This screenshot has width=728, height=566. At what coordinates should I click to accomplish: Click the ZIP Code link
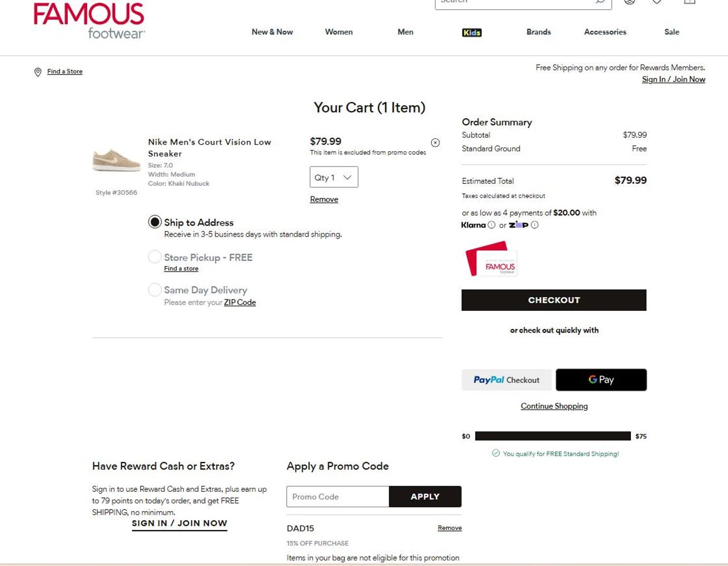(240, 302)
